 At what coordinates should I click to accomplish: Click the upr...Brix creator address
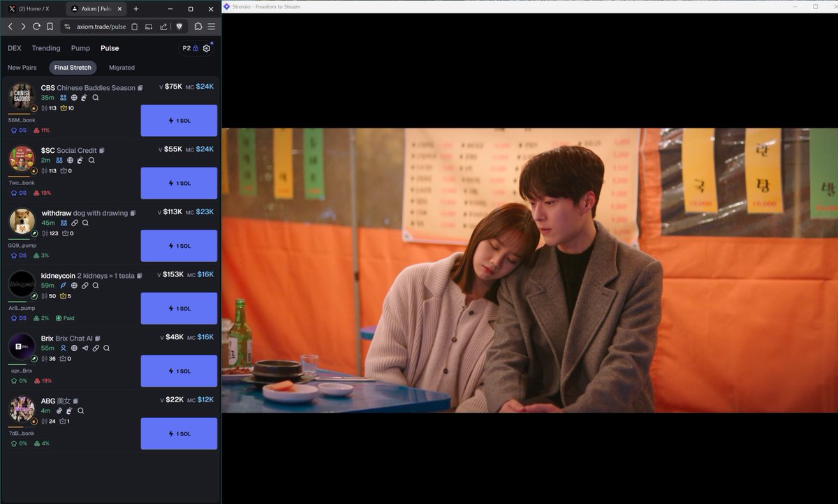coord(22,371)
